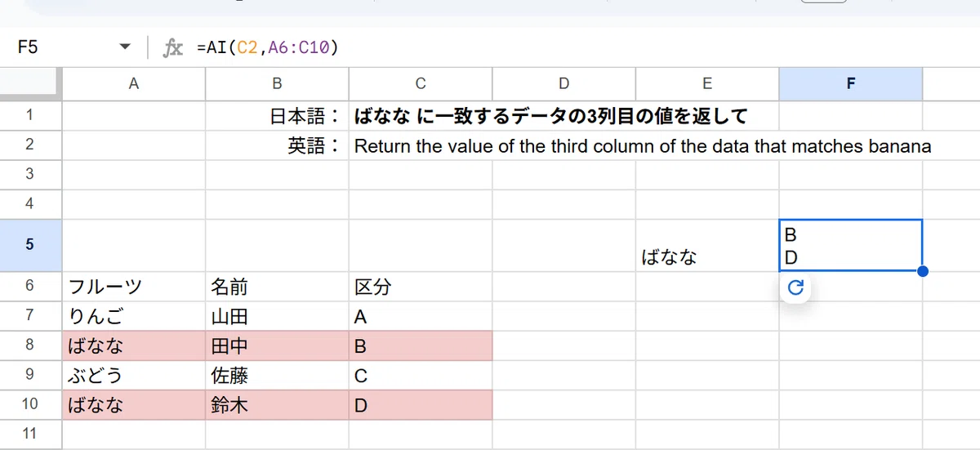Select cell C10 containing D
Screen dimensions: 980x450
click(421, 405)
